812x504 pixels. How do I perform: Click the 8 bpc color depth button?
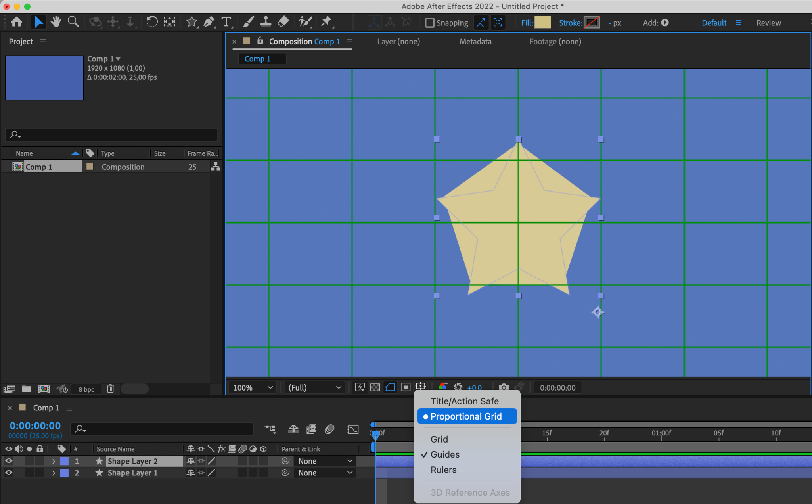tap(86, 389)
